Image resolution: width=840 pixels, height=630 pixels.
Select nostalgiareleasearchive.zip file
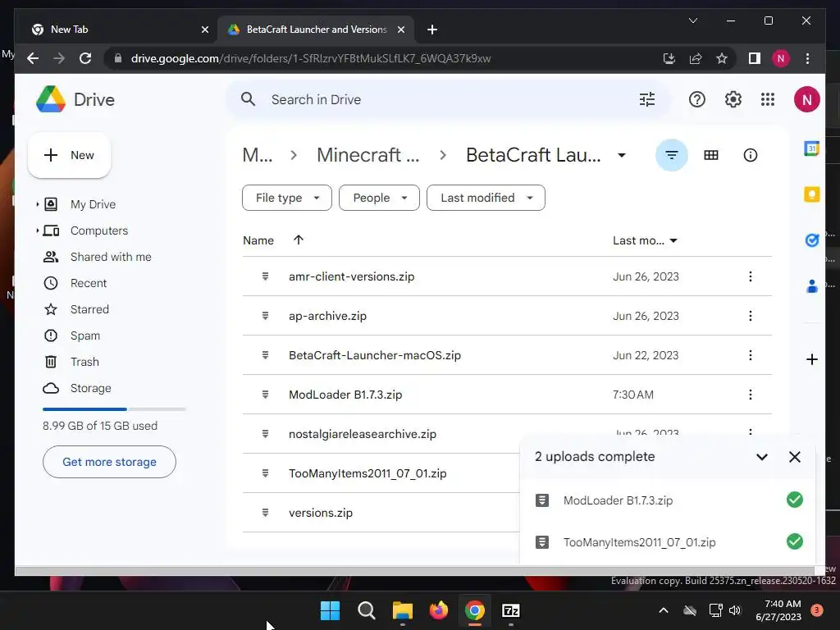tap(362, 434)
